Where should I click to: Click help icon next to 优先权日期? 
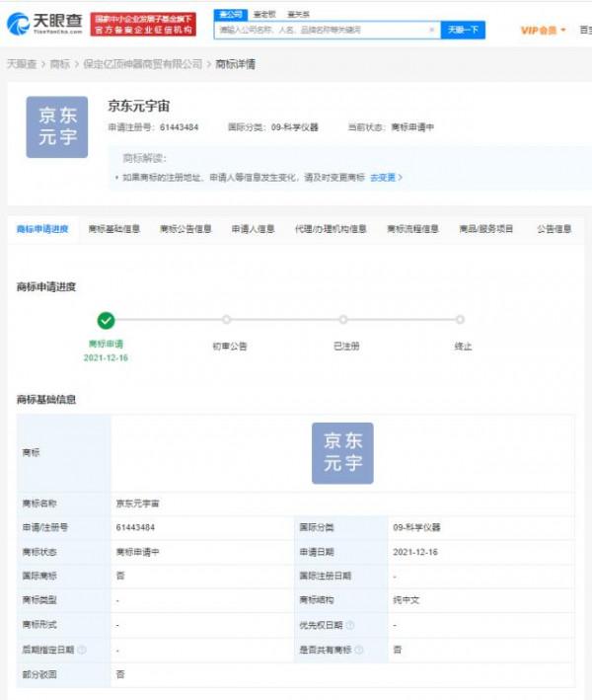tap(350, 625)
